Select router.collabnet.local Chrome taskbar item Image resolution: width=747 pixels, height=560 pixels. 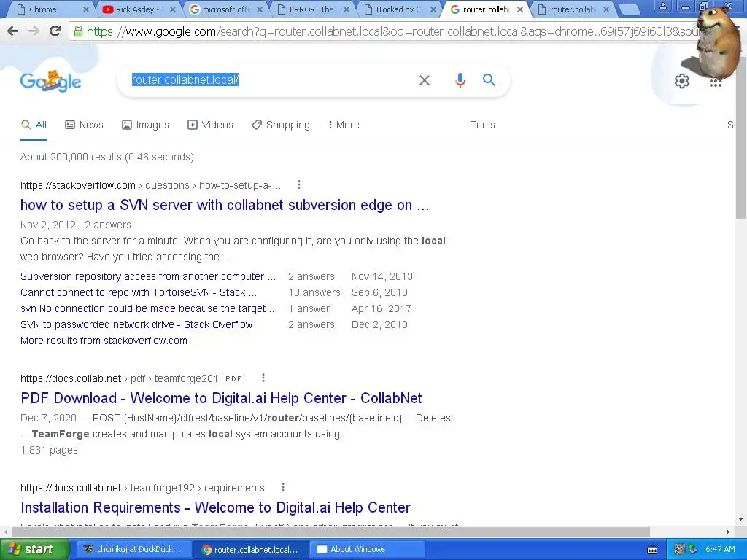pos(249,549)
